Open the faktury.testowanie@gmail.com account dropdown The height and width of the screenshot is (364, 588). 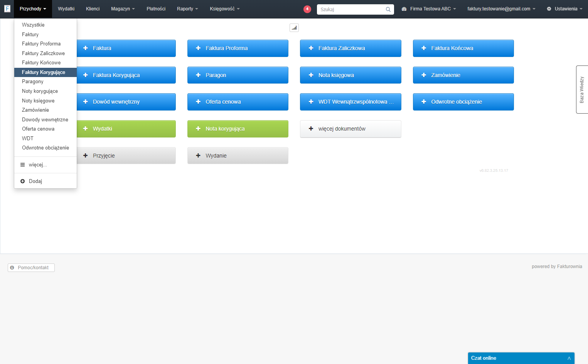pyautogui.click(x=501, y=9)
